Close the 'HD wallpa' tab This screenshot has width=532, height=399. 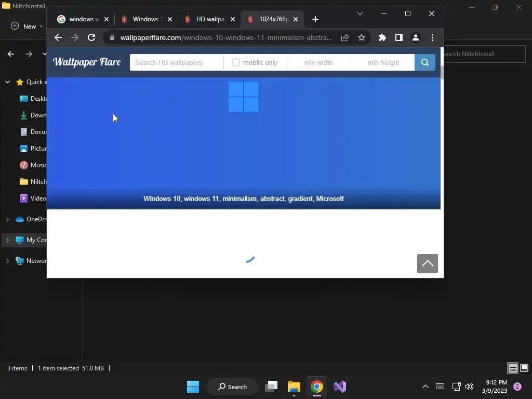(x=233, y=19)
